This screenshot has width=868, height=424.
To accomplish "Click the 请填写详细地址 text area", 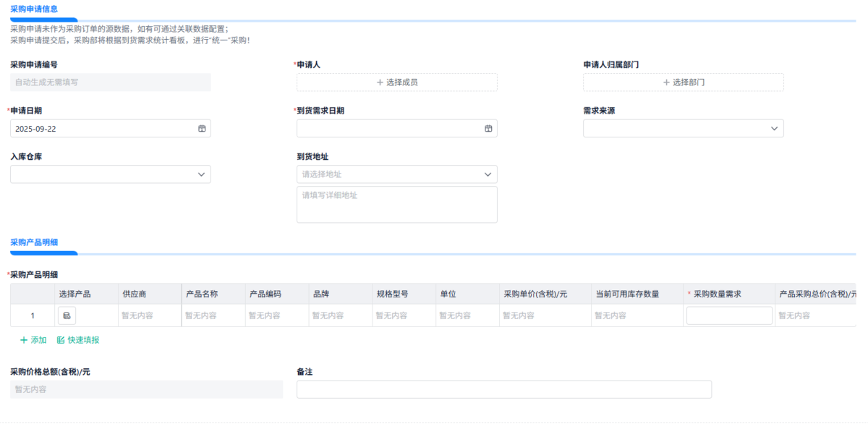I will pos(396,205).
